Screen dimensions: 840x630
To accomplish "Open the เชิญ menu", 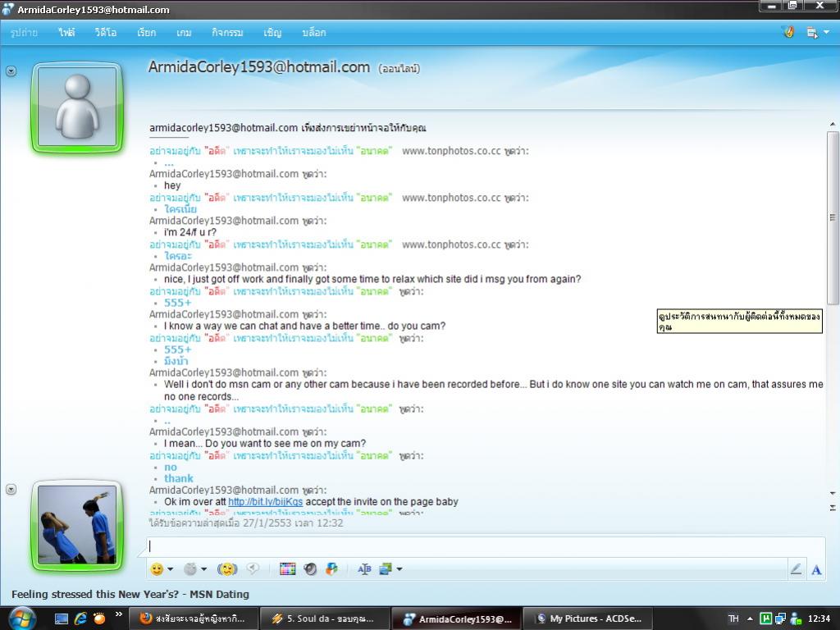I will [x=272, y=33].
